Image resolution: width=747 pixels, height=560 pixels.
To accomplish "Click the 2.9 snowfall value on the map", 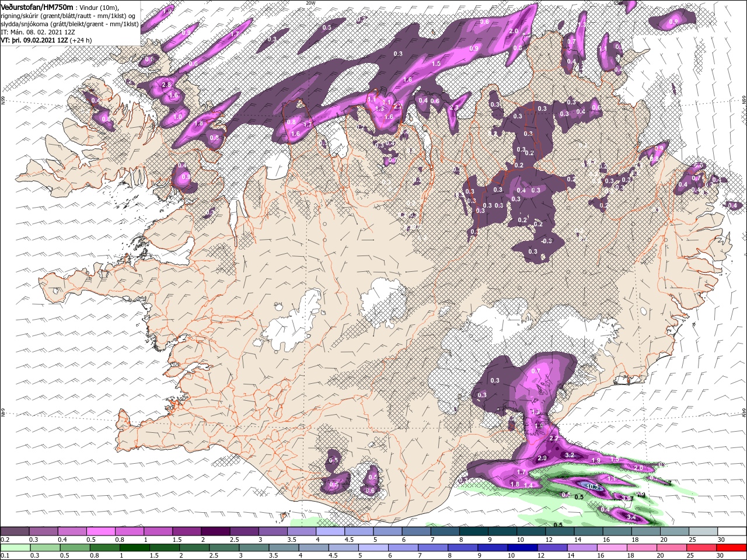I will (542, 458).
